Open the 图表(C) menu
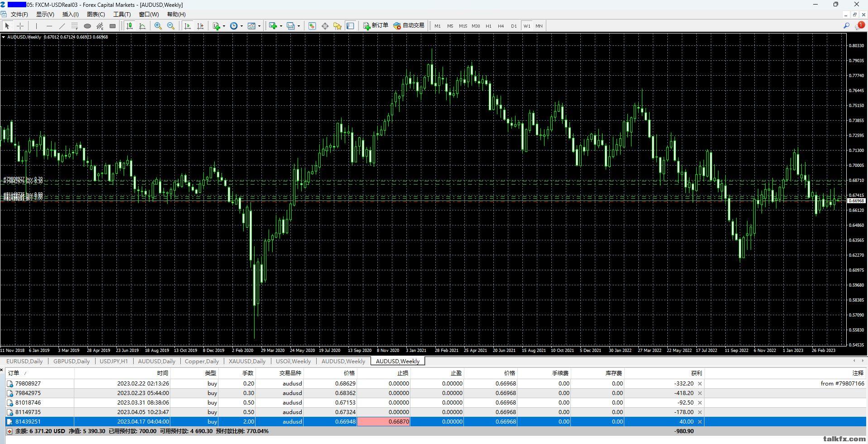Image resolution: width=868 pixels, height=444 pixels. [96, 14]
